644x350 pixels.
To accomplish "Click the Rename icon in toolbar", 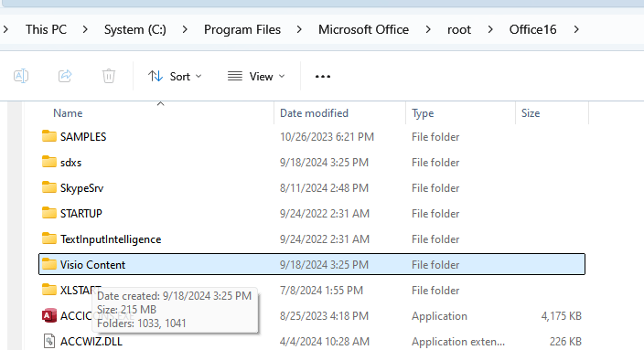I will pyautogui.click(x=21, y=76).
